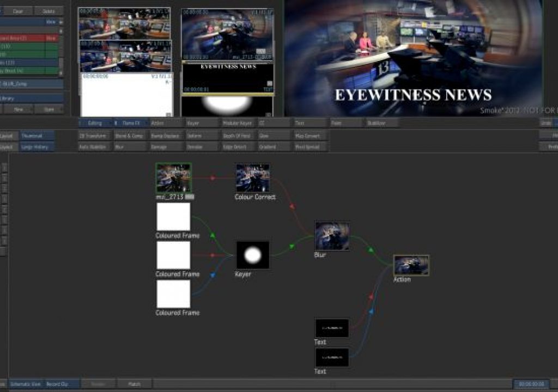Select the Action node in schematic

pos(411,265)
